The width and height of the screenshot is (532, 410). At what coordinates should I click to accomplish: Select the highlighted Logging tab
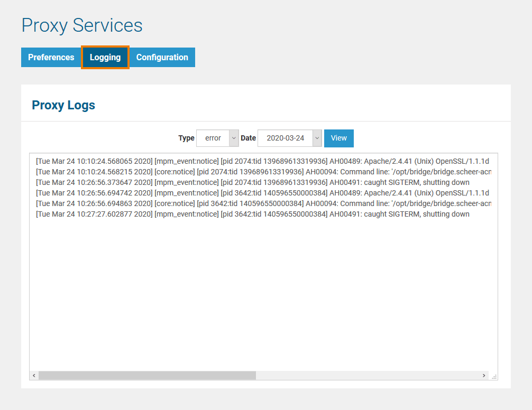105,57
